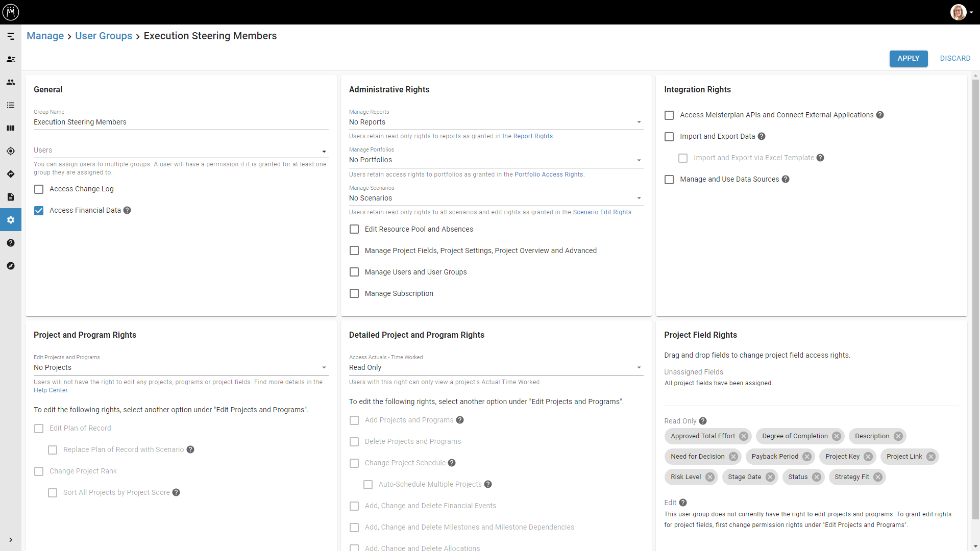Go to Manage breadcrumb
This screenshot has width=980, height=551.
(45, 36)
